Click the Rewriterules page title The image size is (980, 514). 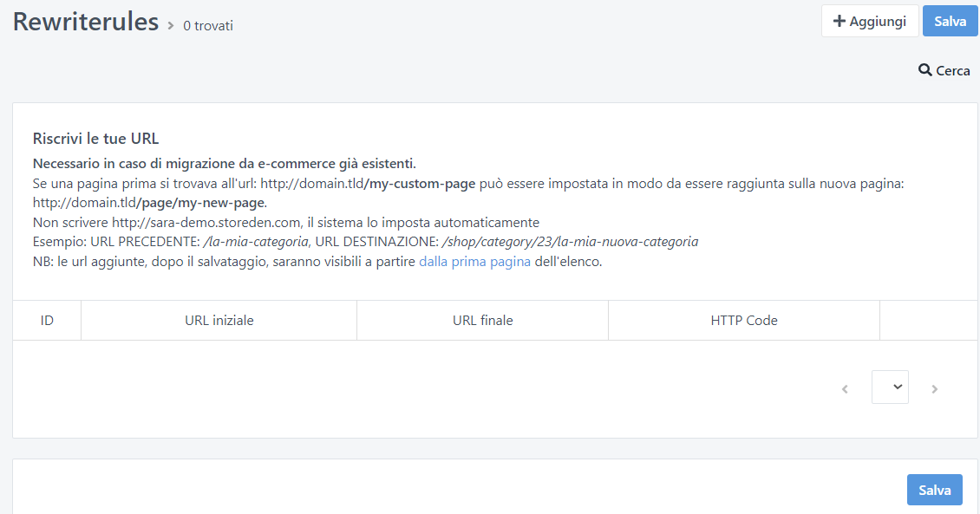click(x=86, y=22)
